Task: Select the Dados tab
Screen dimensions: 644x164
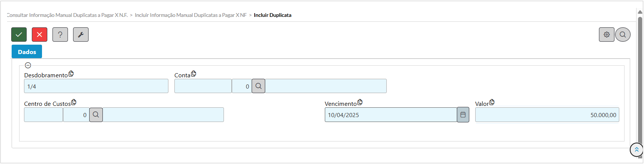Action: 27,52
